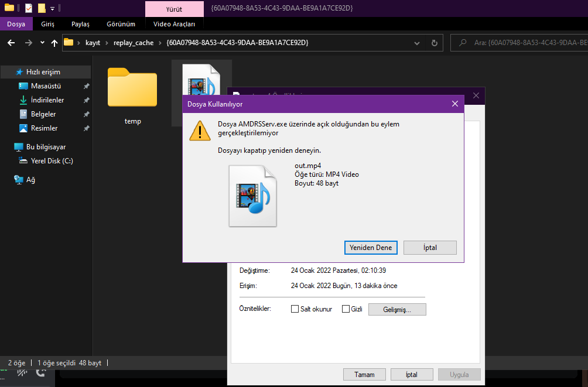Open the recent locations dropdown arrow
This screenshot has height=387, width=588.
[42, 43]
